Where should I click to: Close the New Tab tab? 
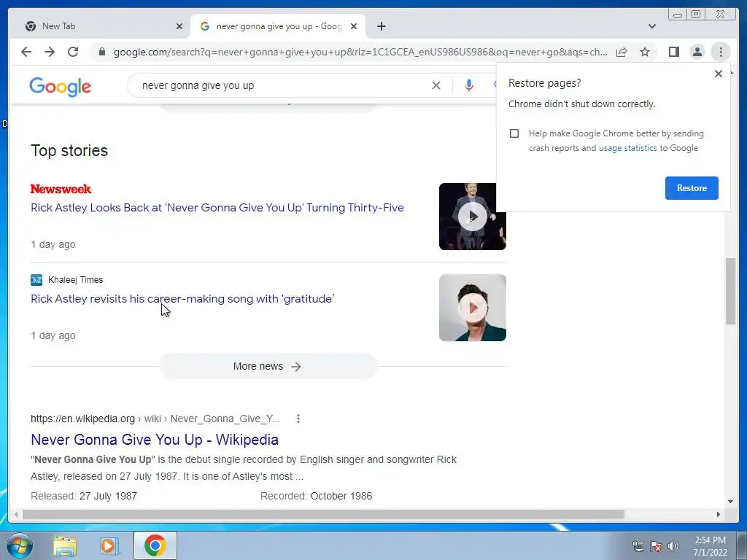pos(179,26)
